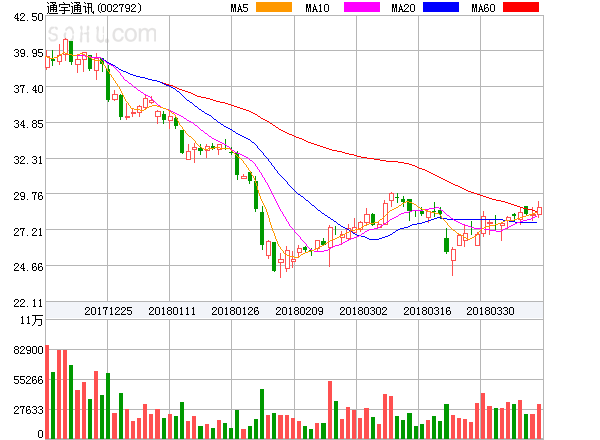Image resolution: width=600 pixels, height=440 pixels.
Task: Click the 29.76 price axis label
Action: (28, 196)
